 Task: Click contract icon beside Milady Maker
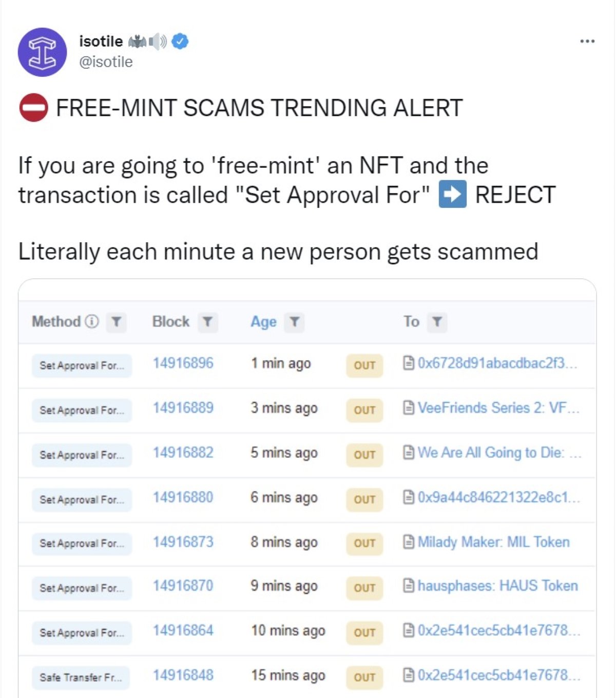(409, 542)
